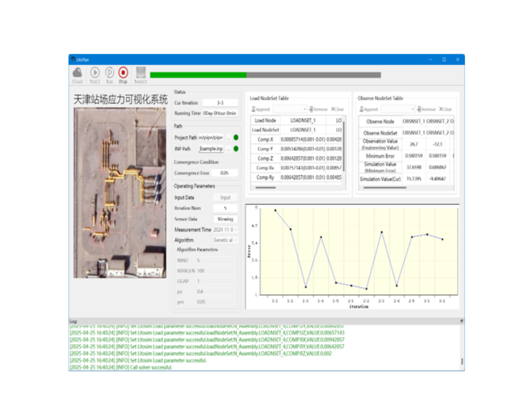Click Remove in Load NodeSet Table
This screenshot has height=420, width=525.
[319, 109]
